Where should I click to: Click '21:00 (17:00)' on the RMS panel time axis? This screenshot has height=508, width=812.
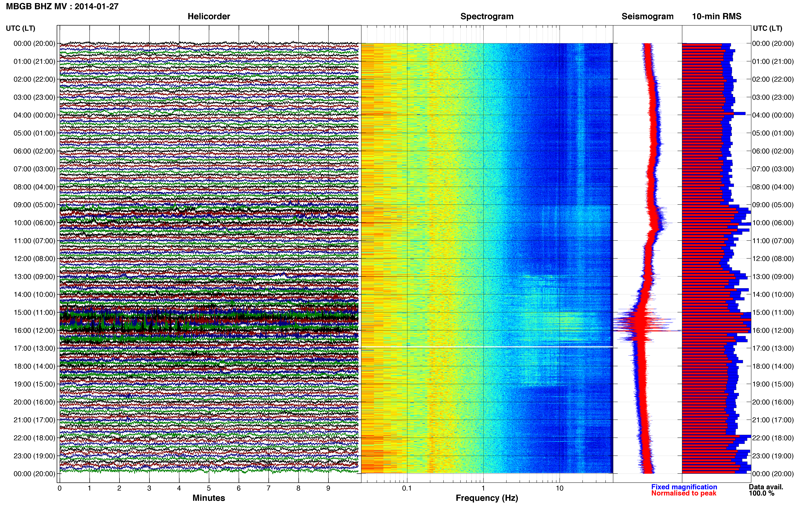773,420
